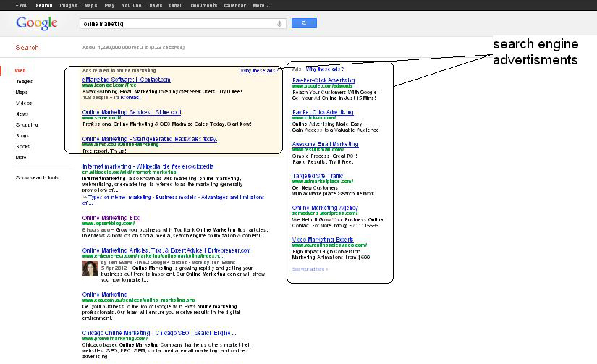Open Pay-Per-Click Advertising adwords ad
This screenshot has height=364, width=597.
point(323,80)
